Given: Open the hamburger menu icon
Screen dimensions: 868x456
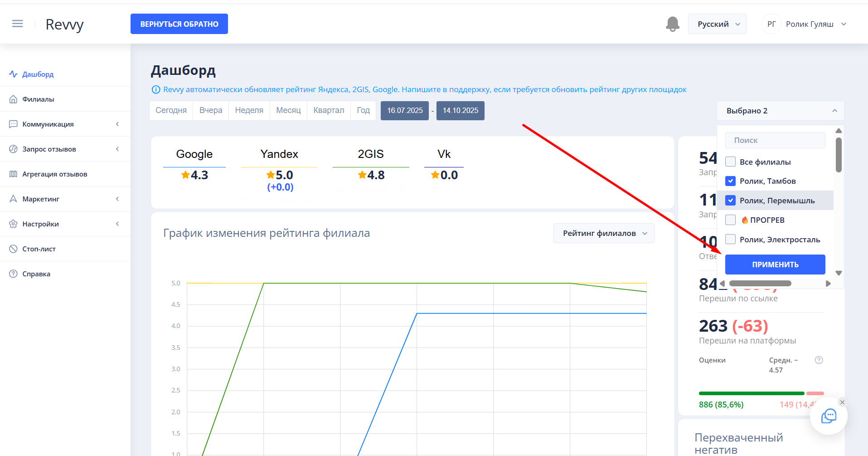Looking at the screenshot, I should [x=18, y=24].
